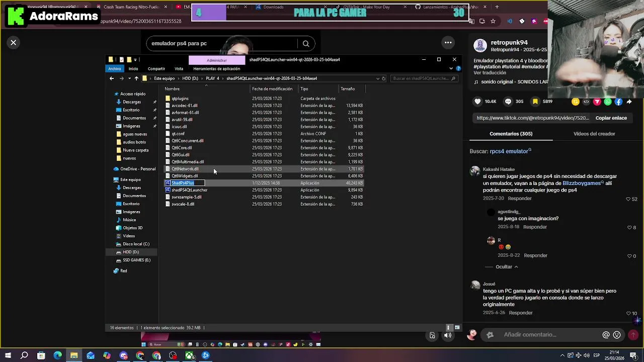Image resolution: width=644 pixels, height=362 pixels.
Task: Click Explorer search box
Action: [425, 78]
